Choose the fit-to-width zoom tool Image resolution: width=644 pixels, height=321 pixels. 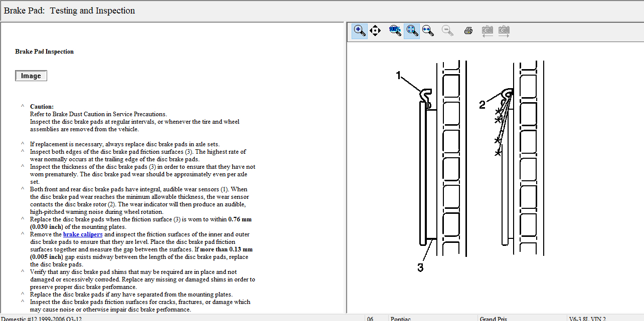[x=428, y=31]
